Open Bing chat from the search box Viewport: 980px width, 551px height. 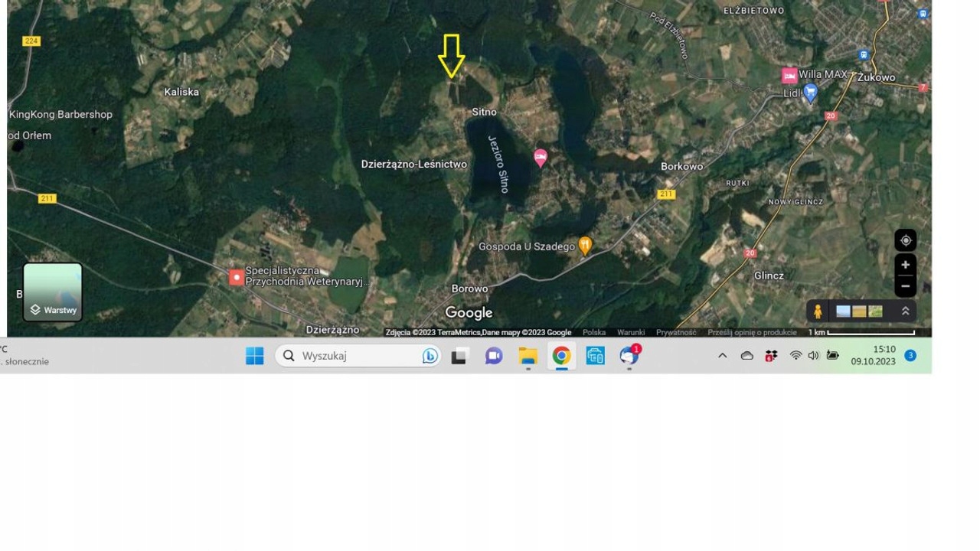(430, 356)
